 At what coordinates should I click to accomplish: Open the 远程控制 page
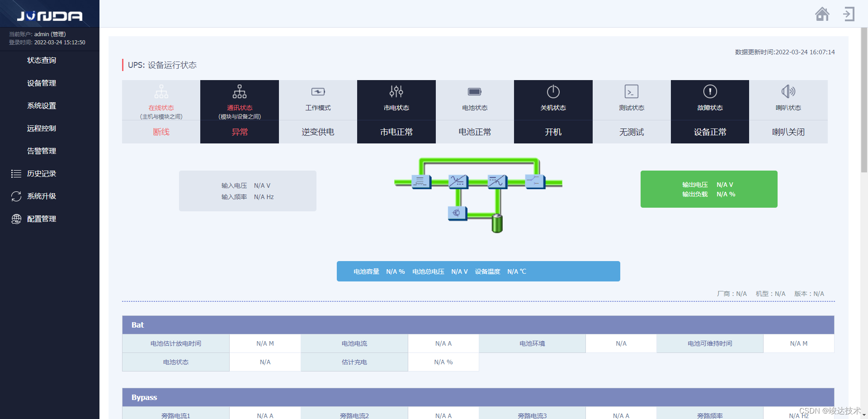pyautogui.click(x=41, y=128)
